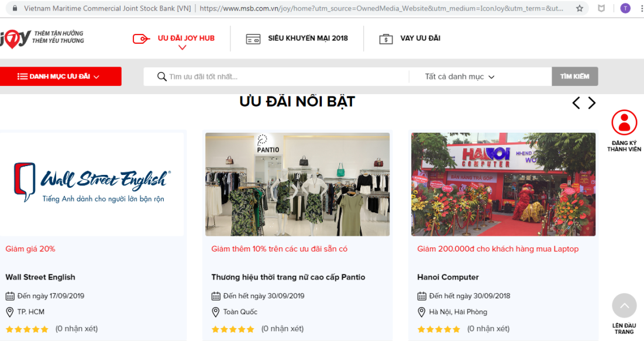Expand the chevron under ƯU ĐÃI JOY HUB
Viewport: 644px width, 341px height.
[182, 47]
